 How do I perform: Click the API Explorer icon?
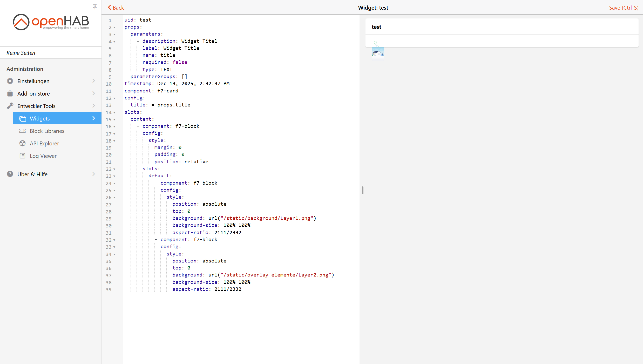[x=23, y=143]
